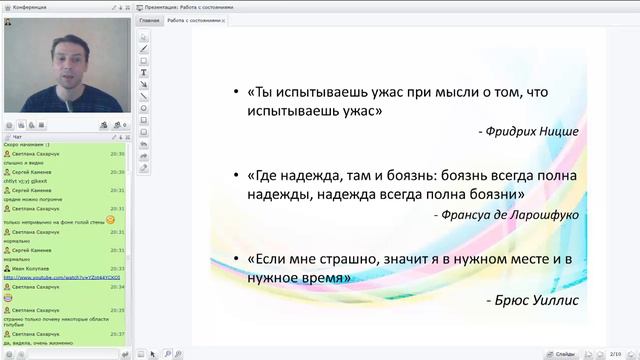Click the stop icon under the video

point(42,125)
